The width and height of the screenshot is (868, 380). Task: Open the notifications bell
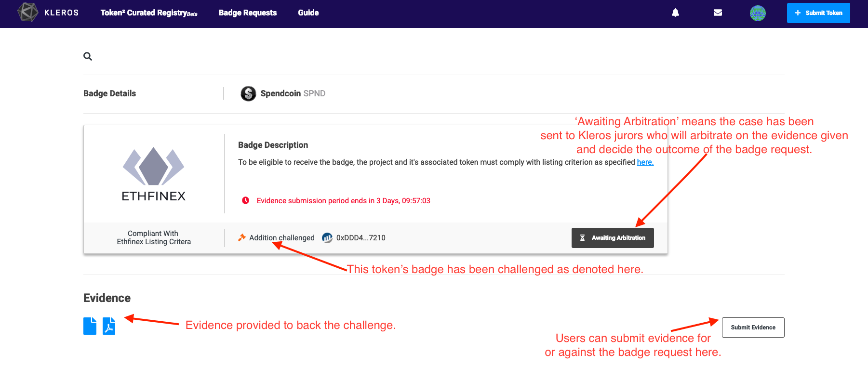(676, 13)
